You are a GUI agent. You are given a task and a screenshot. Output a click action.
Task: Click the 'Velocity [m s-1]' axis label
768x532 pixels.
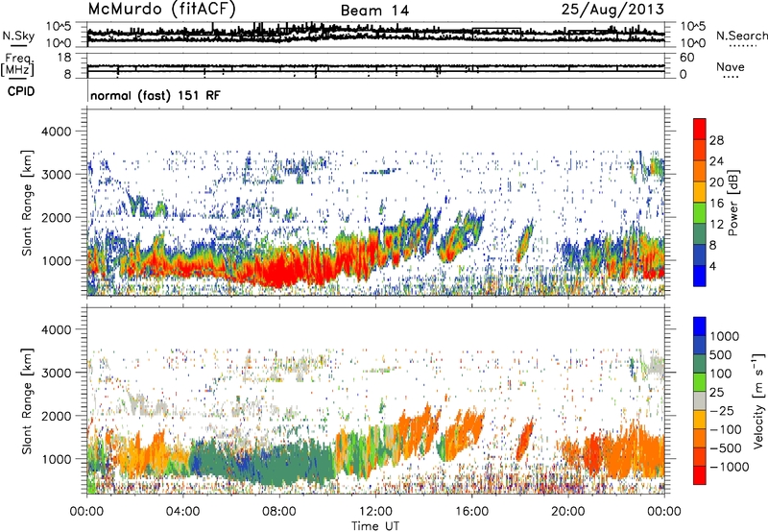[758, 400]
